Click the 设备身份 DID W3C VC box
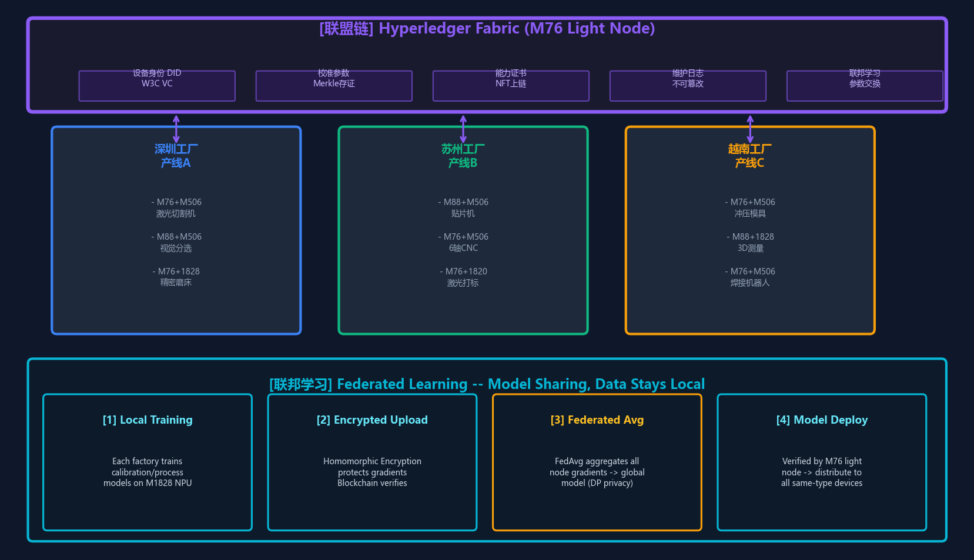974x560 pixels. [157, 86]
